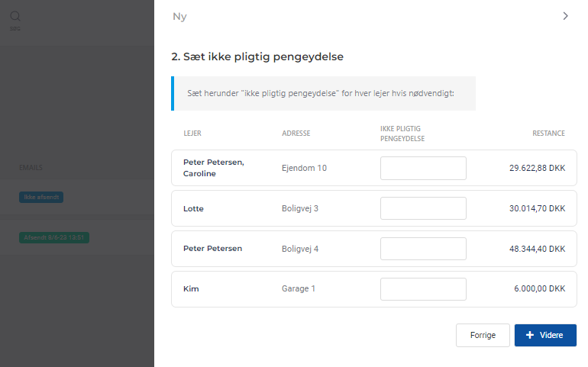Viewport: 588px width, 367px height.
Task: Click tenant name 'Peter Petersen, Caroline'
Action: [214, 168]
